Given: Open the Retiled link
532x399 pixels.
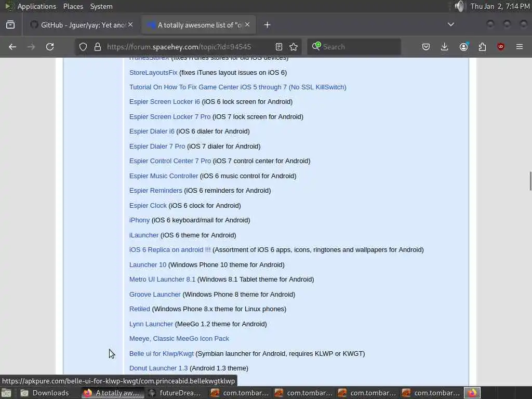Looking at the screenshot, I should pos(139,309).
